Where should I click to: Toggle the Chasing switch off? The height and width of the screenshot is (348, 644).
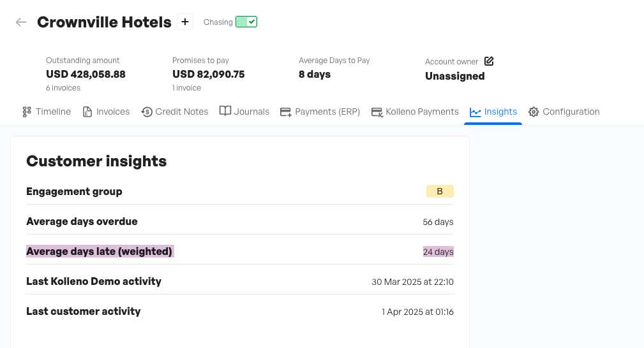click(x=246, y=22)
